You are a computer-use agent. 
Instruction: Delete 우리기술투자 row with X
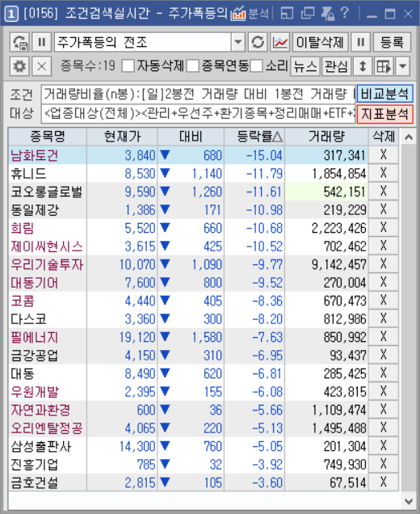point(384,264)
